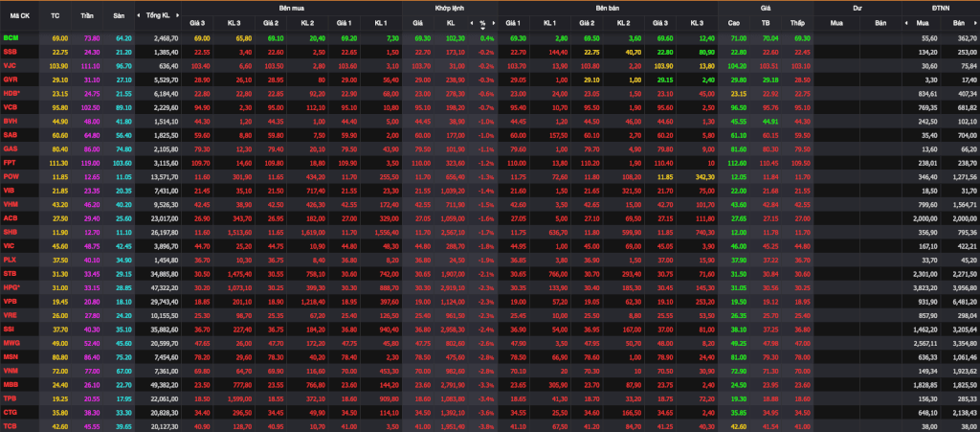980x432 pixels.
Task: Click the sort indicator under % header
Action: point(482,28)
